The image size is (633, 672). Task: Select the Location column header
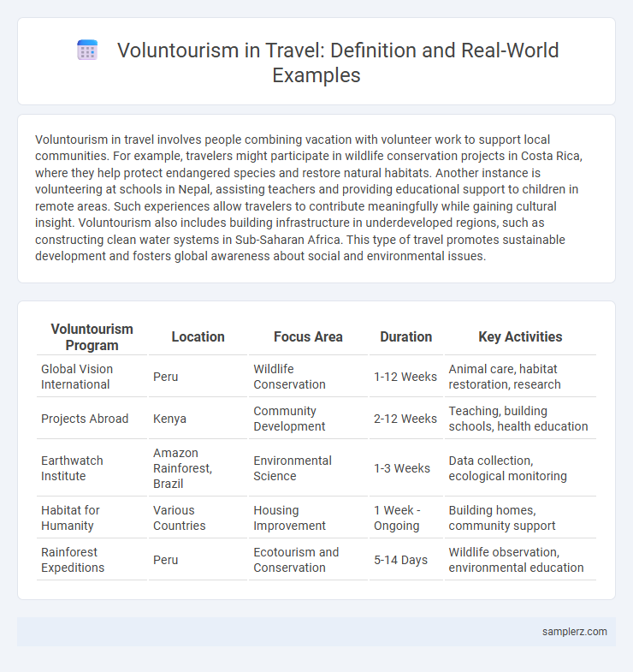[198, 337]
